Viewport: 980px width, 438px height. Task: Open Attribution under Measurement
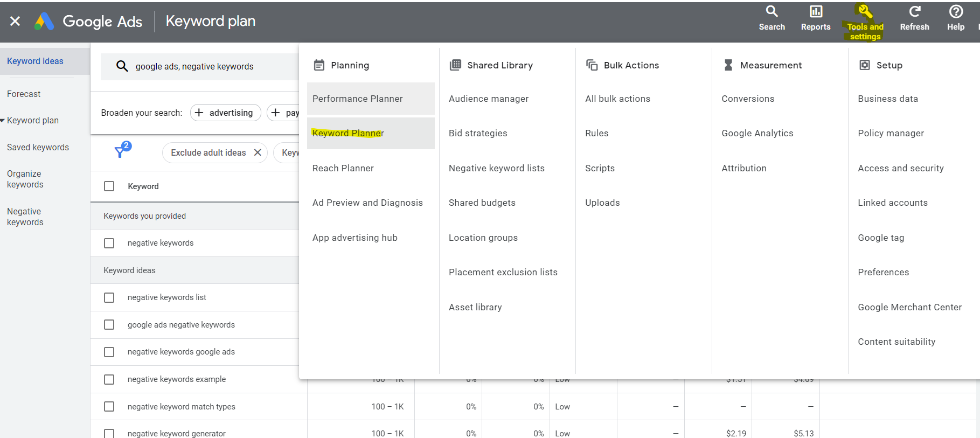click(x=744, y=168)
